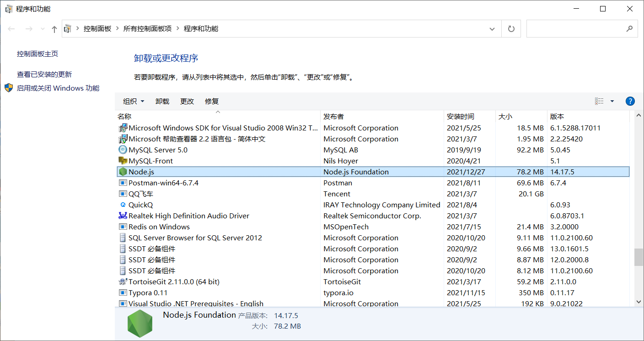Click the Typora 0.11 icon

click(x=123, y=292)
